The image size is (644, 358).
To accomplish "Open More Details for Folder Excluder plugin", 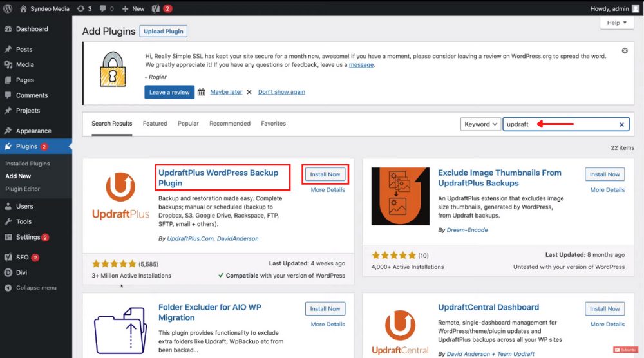I will click(328, 325).
